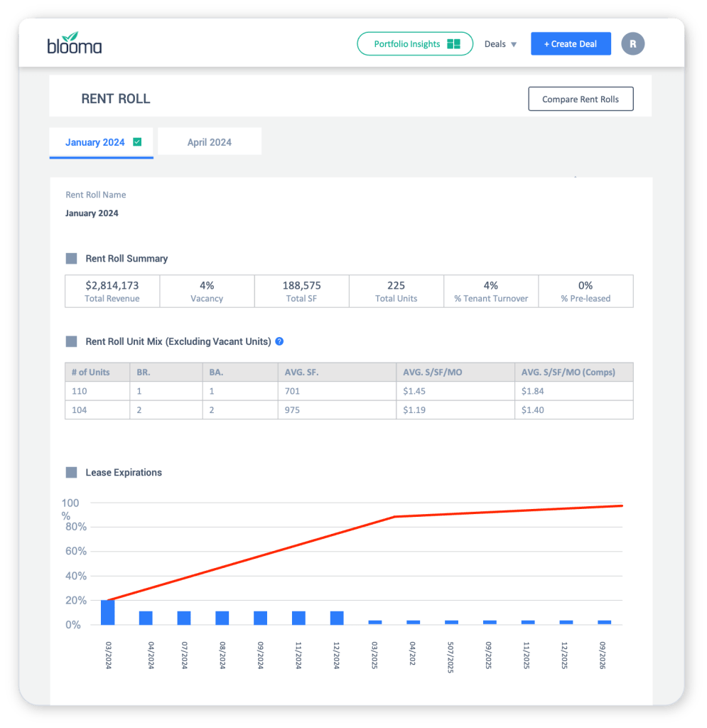Viewport: 707px width, 728px height.
Task: Click the Blooma logo
Action: click(74, 43)
